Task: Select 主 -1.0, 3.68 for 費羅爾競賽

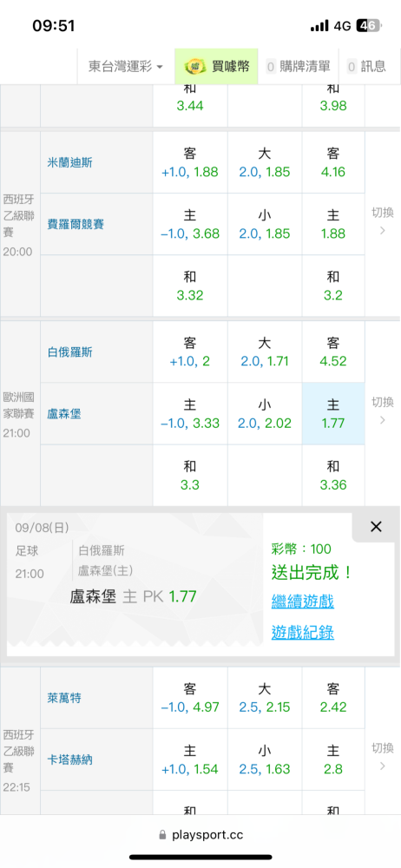Action: [190, 224]
